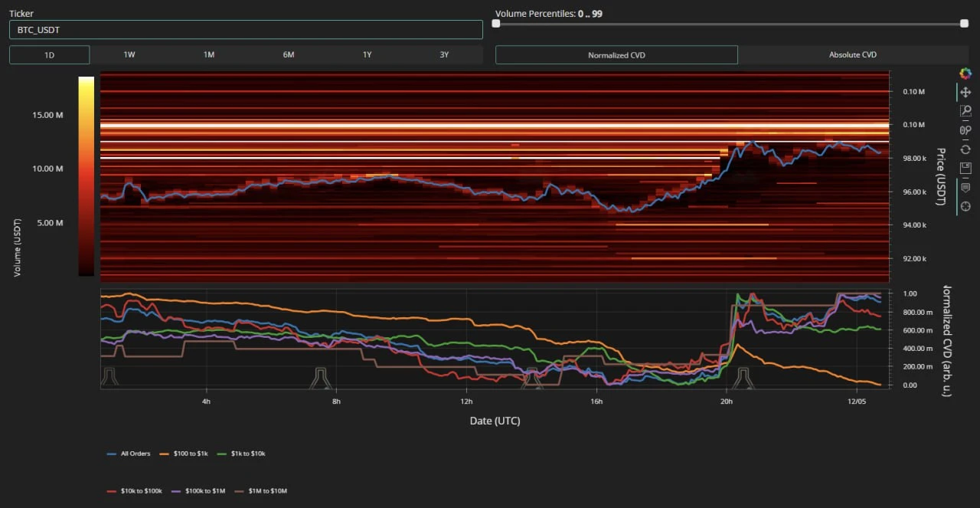Toggle the Crosshair tool

pyautogui.click(x=965, y=206)
